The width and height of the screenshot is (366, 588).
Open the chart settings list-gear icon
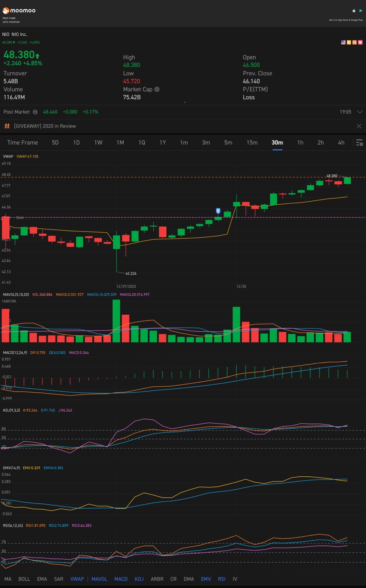coord(359,143)
